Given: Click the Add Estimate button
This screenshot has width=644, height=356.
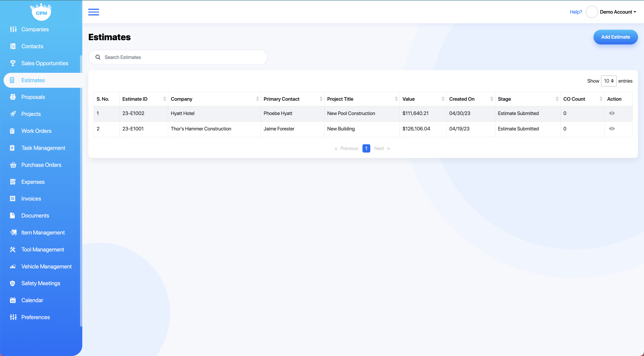Looking at the screenshot, I should pos(616,37).
